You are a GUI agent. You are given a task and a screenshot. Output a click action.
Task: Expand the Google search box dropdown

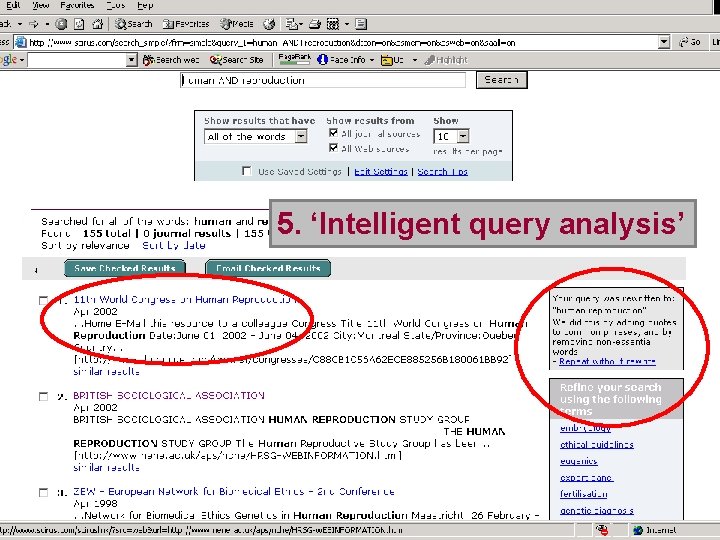tap(131, 60)
